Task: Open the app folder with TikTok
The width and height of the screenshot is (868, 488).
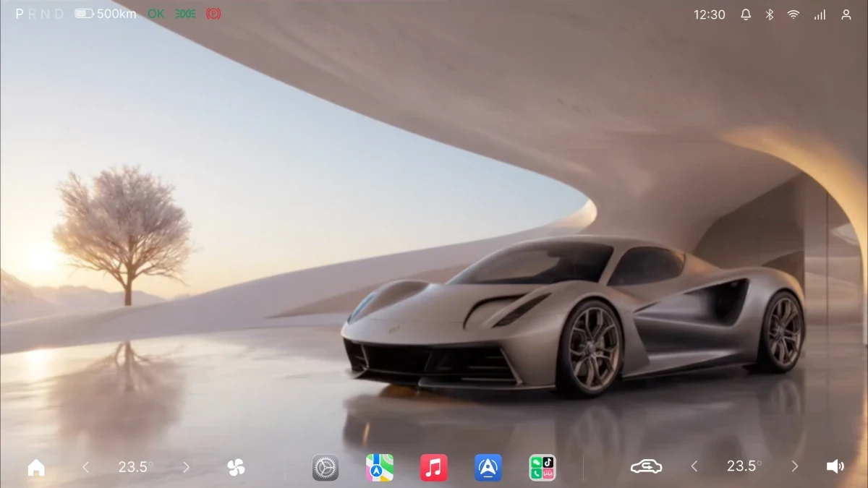Action: (542, 468)
